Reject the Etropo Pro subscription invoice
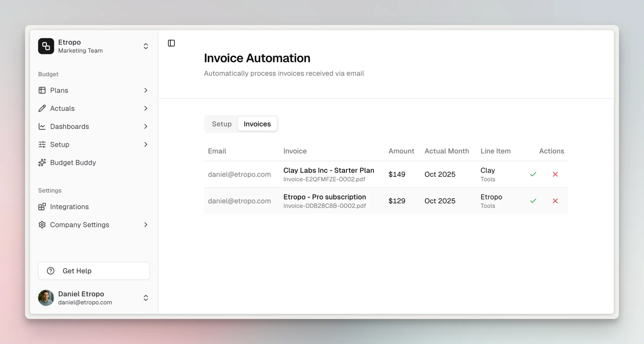The image size is (644, 344). (555, 201)
